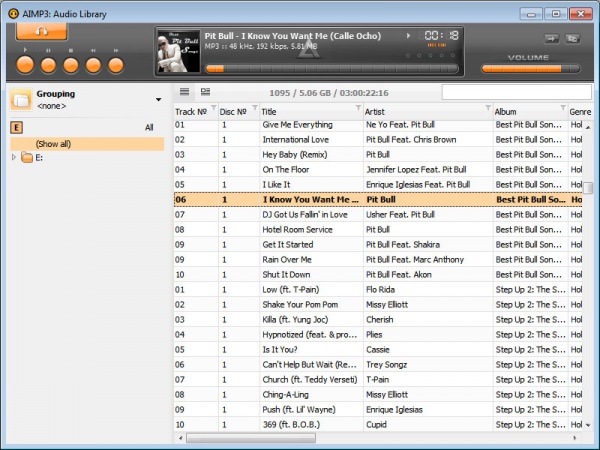Open the AIMP logo menu button
Image resolution: width=600 pixels, height=450 pixels.
click(42, 31)
